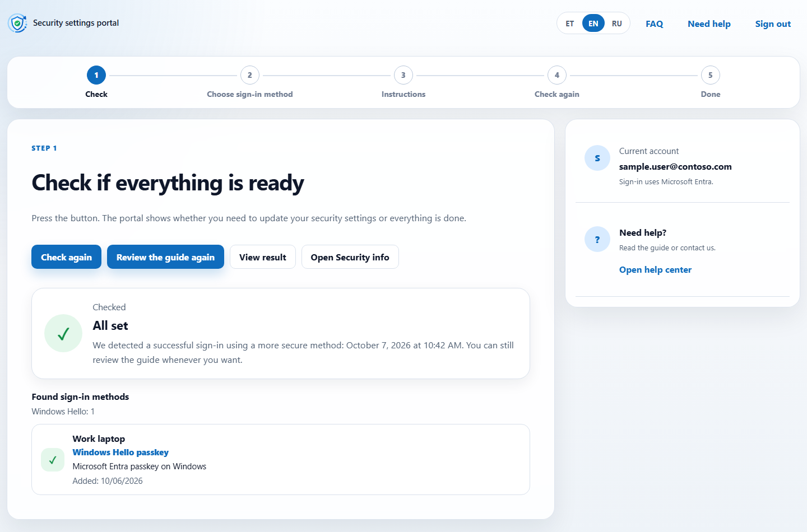Click Found sign-in methods heading
Screen dimensions: 807x532
click(80, 396)
